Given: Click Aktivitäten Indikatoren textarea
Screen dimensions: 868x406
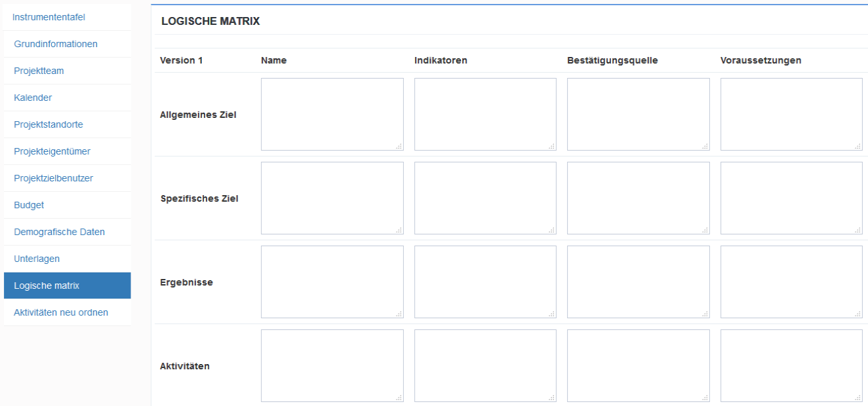Looking at the screenshot, I should point(485,366).
